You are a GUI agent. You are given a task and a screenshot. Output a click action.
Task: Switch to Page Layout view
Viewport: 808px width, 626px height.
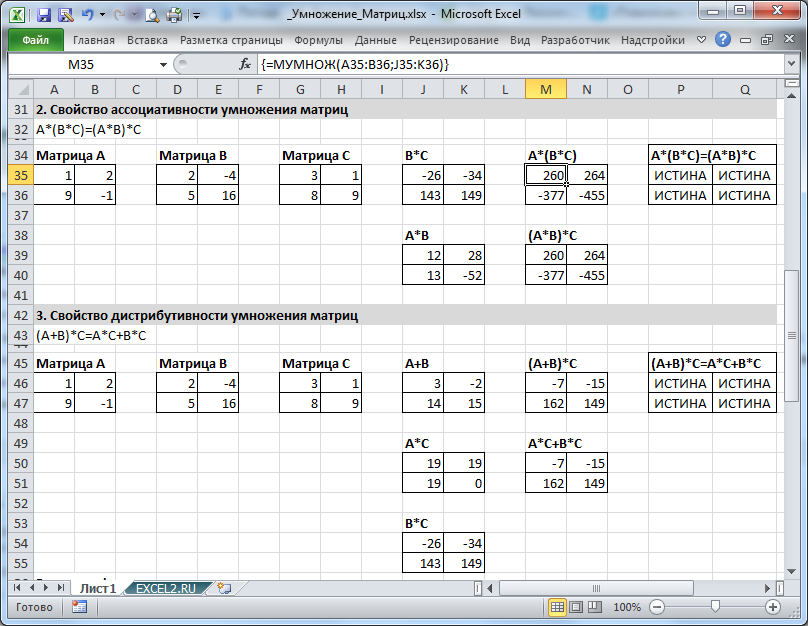[576, 607]
